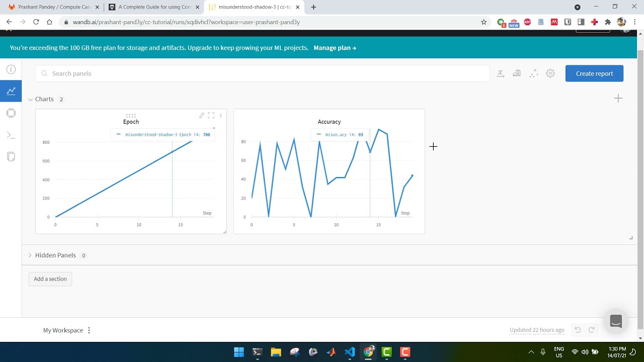This screenshot has height=362, width=644.
Task: Follow the Manage plan link
Action: [x=335, y=48]
